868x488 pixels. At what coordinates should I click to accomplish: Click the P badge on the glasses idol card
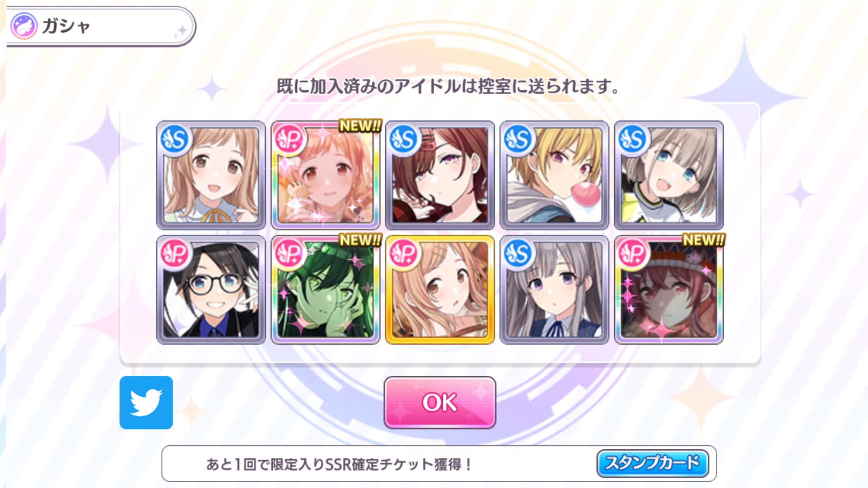point(175,254)
